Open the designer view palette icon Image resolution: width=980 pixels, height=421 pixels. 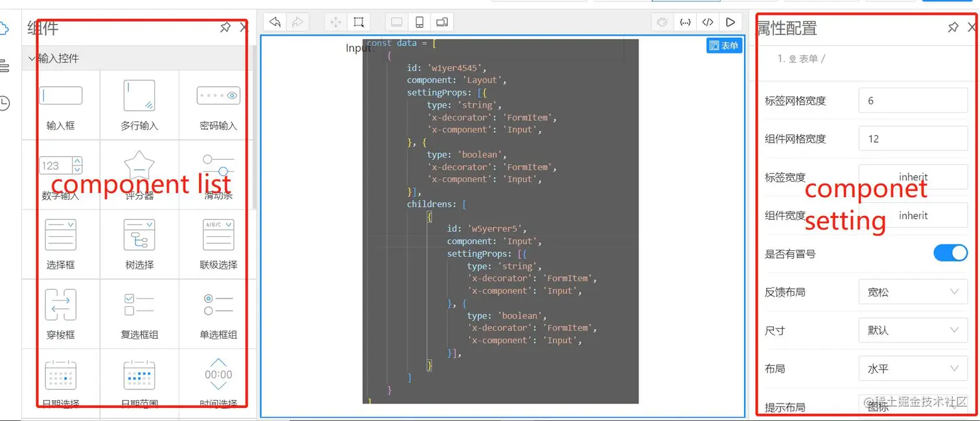point(662,22)
